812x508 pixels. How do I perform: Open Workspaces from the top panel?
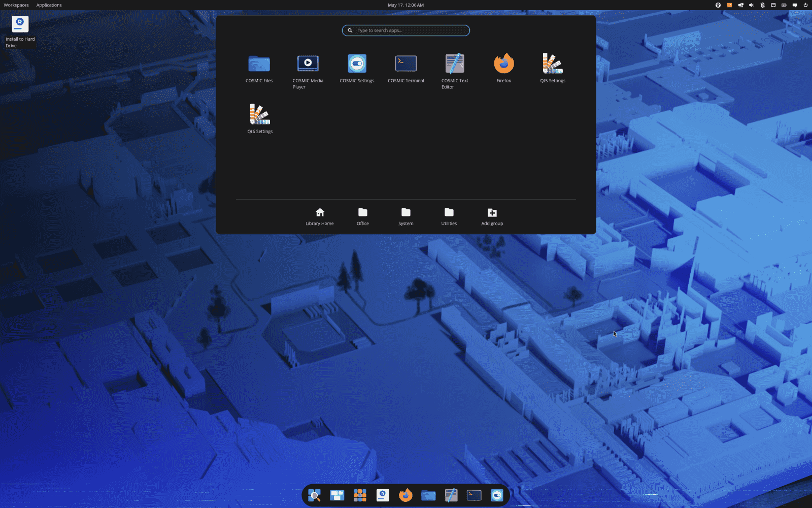pyautogui.click(x=16, y=5)
